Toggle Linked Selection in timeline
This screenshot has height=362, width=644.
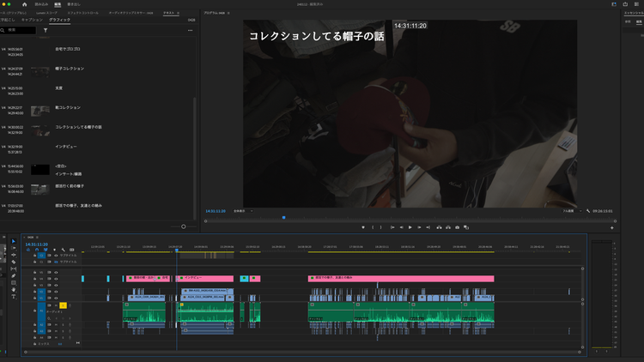coord(46,250)
